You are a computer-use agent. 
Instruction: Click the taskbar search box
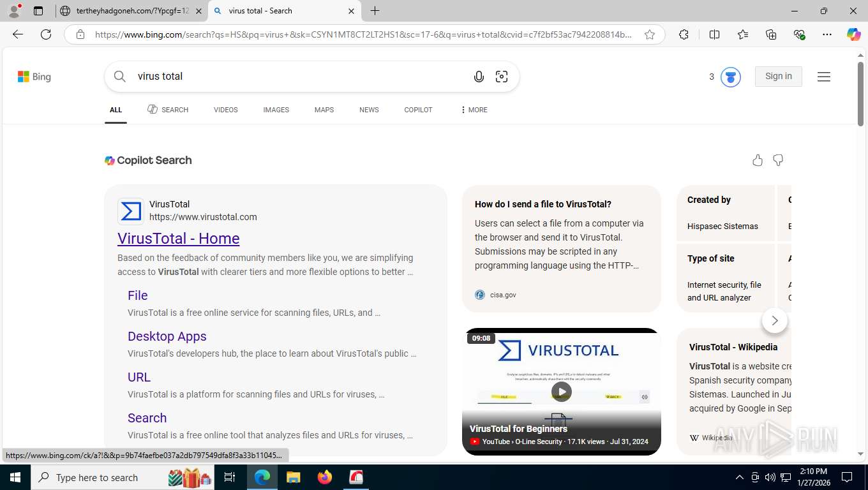(x=121, y=477)
